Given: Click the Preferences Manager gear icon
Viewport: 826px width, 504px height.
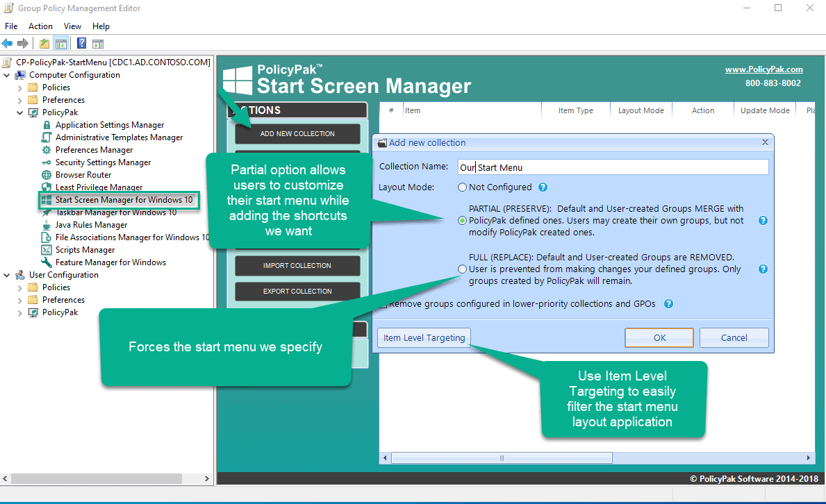Looking at the screenshot, I should (x=47, y=150).
